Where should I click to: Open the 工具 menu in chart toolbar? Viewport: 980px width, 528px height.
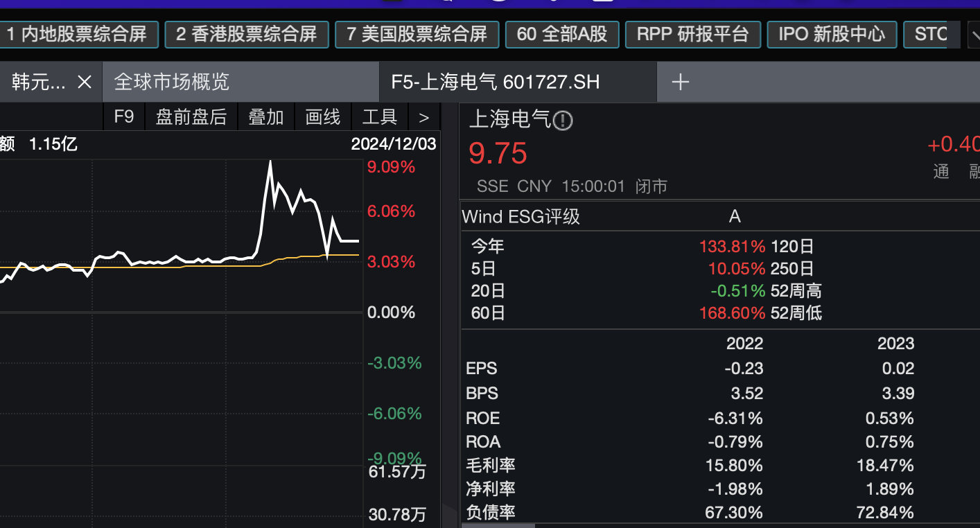click(380, 117)
